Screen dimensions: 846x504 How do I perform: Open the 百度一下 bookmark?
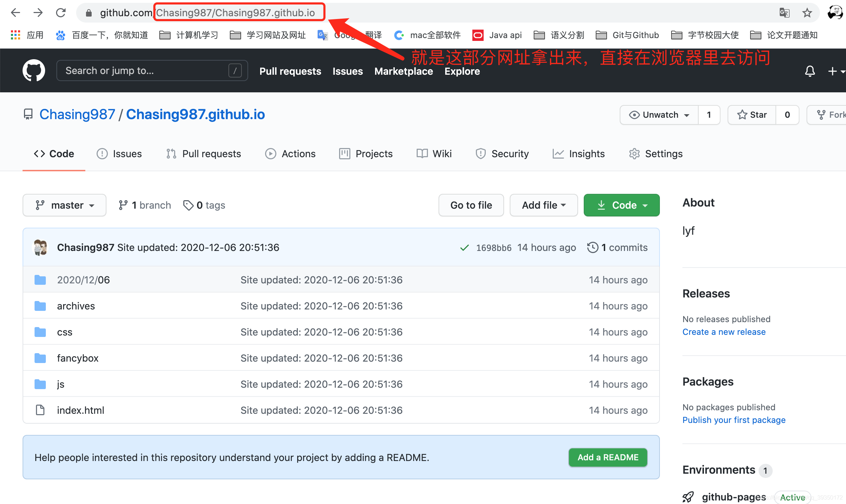pyautogui.click(x=102, y=35)
